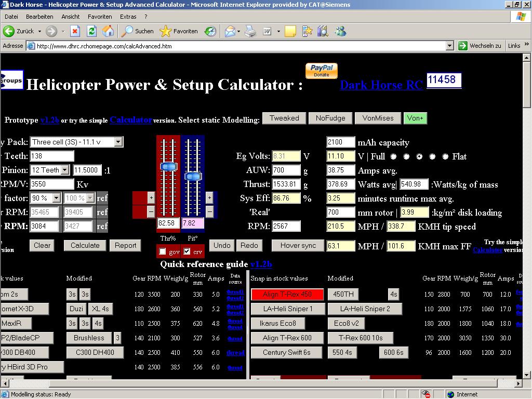Open the 90 % factor dropdown
The height and width of the screenshot is (399, 532).
(57, 198)
